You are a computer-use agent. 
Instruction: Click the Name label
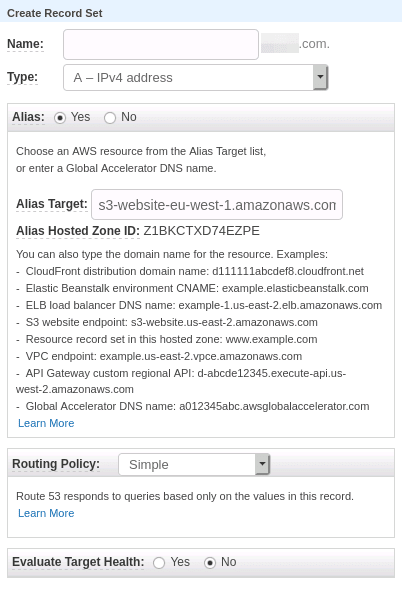coord(25,44)
